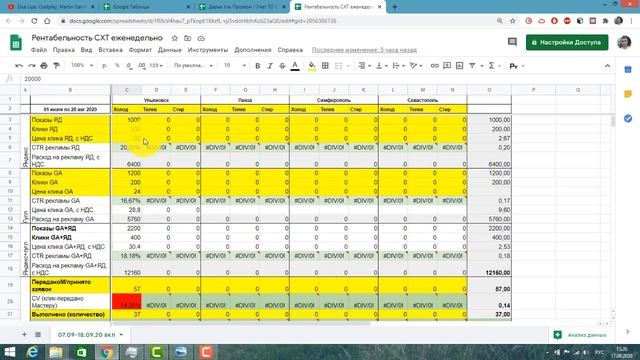Reload the browser page
The image size is (640, 360).
pyautogui.click(x=34, y=21)
